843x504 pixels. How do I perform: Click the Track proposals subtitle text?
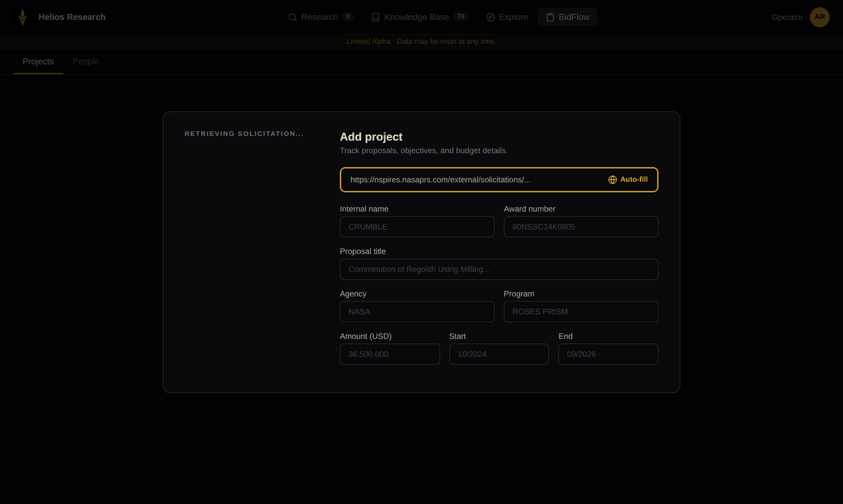point(423,151)
